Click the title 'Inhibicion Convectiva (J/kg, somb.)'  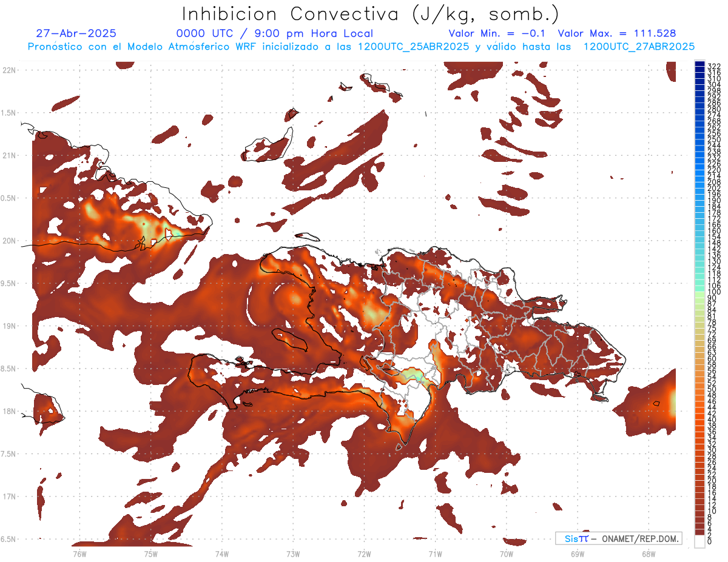(371, 14)
